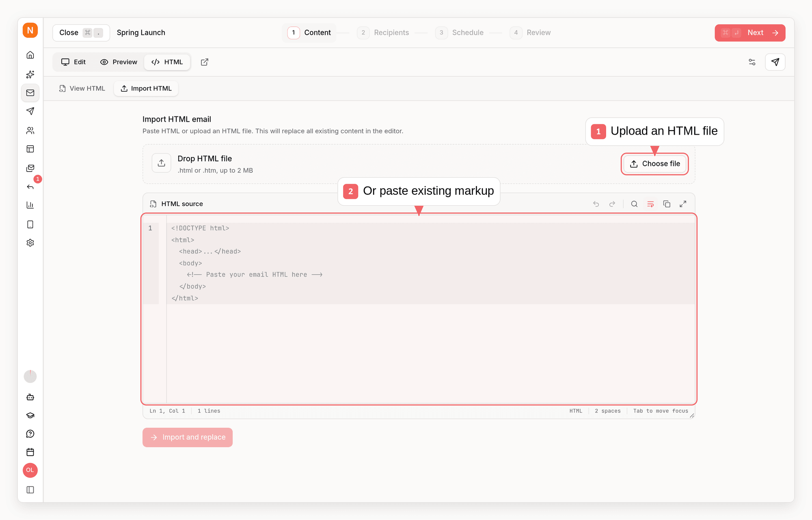
Task: Click the upload icon in drop zone
Action: (162, 163)
